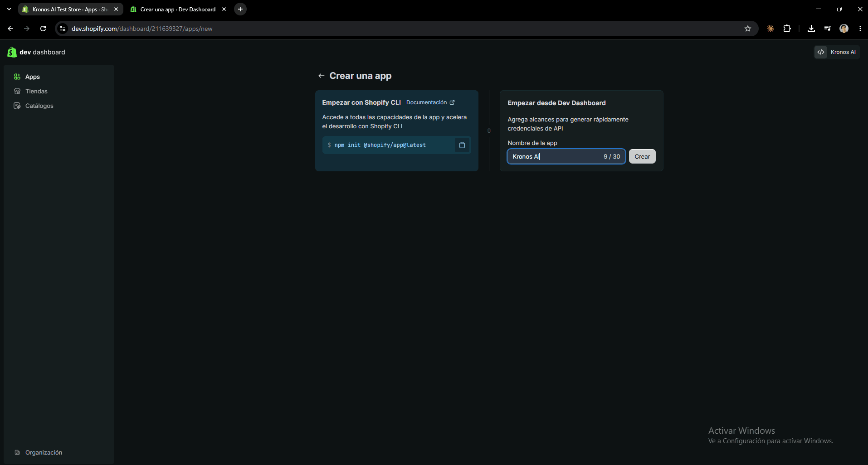The height and width of the screenshot is (465, 868).
Task: Click the Crear button
Action: point(642,156)
